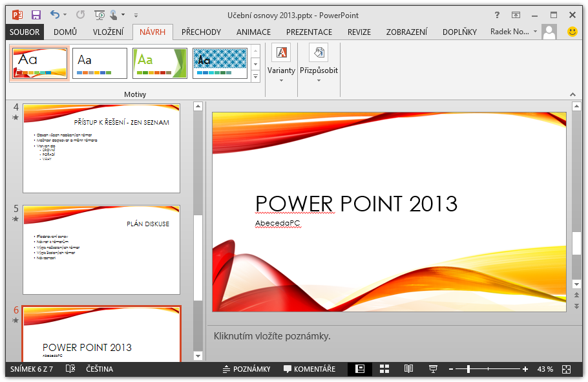Click the spell check icon in the status bar
Screen dimensions: 588x382
[70, 369]
